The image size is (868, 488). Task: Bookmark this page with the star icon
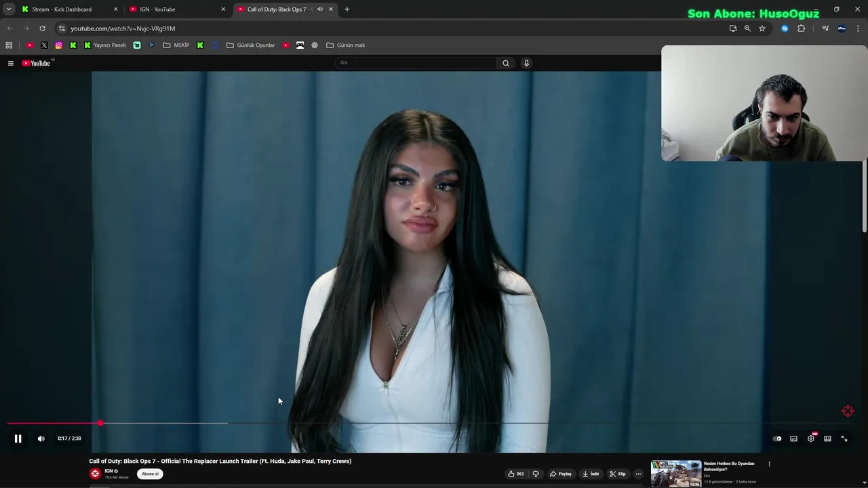(762, 28)
